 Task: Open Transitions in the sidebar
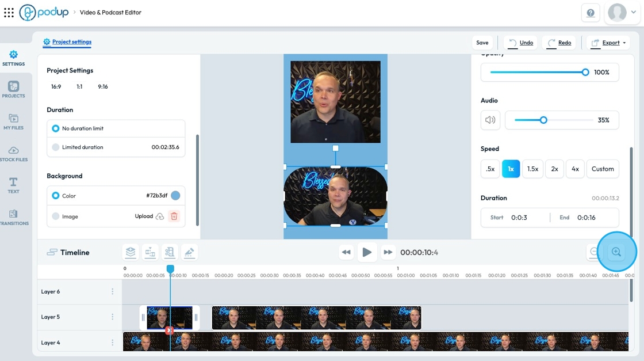[x=14, y=217]
